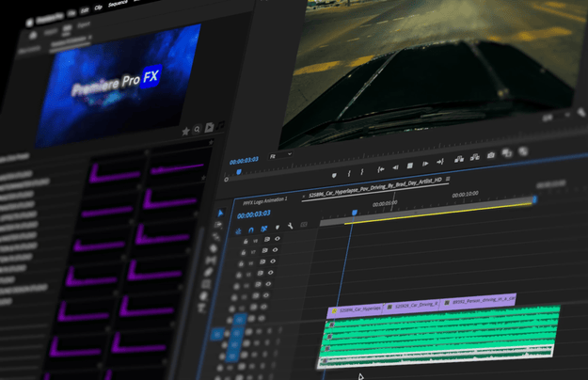Screen dimensions: 588x380
Task: Open the Edit menu
Action: pyautogui.click(x=85, y=10)
